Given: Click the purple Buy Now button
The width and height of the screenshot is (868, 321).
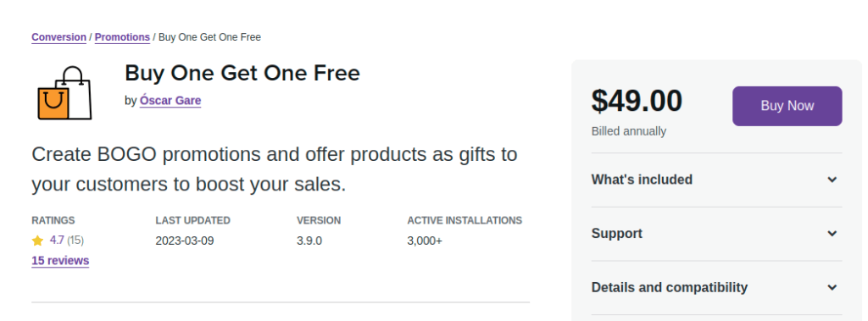Looking at the screenshot, I should [787, 106].
